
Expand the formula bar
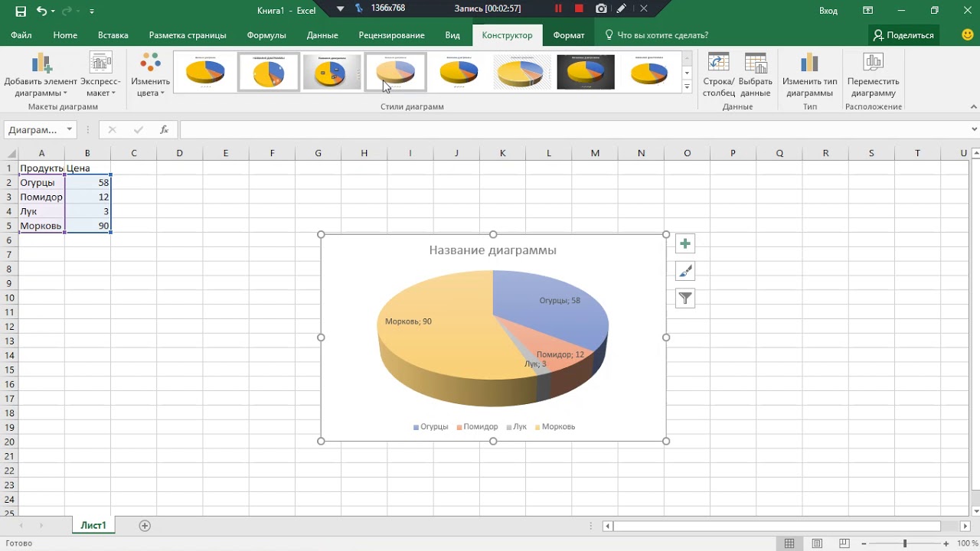pyautogui.click(x=974, y=130)
